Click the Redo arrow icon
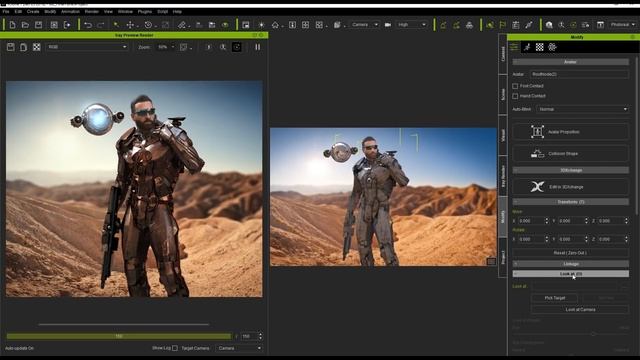 point(101,25)
